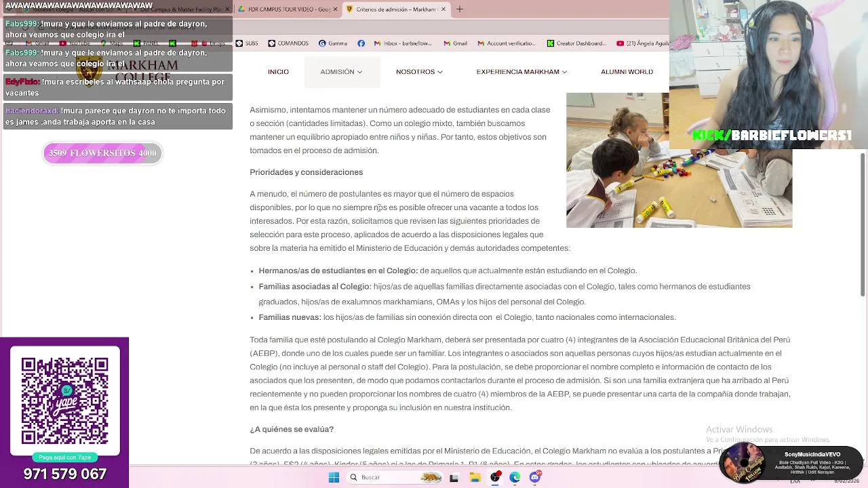Image resolution: width=868 pixels, height=488 pixels.
Task: Click the students classroom photo
Action: [679, 160]
